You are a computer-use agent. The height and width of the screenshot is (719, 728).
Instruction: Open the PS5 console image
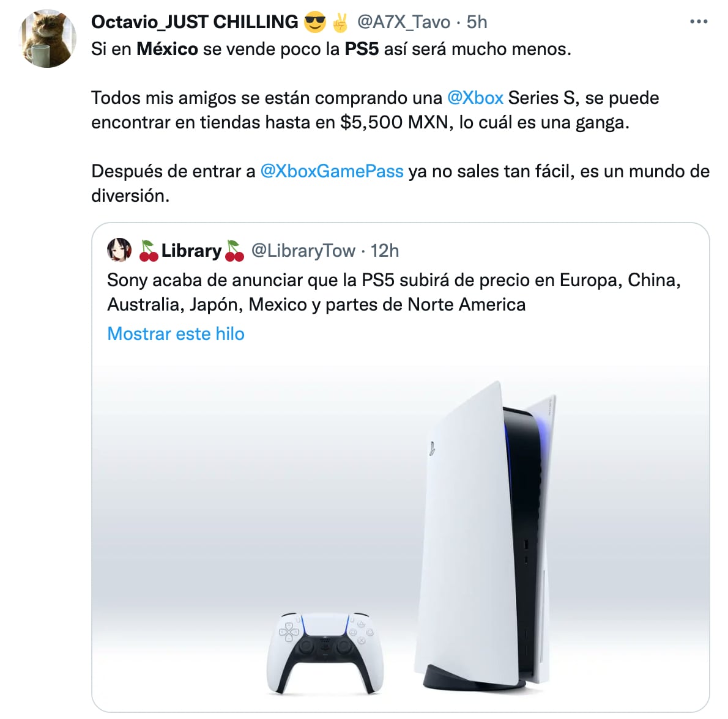click(x=485, y=534)
